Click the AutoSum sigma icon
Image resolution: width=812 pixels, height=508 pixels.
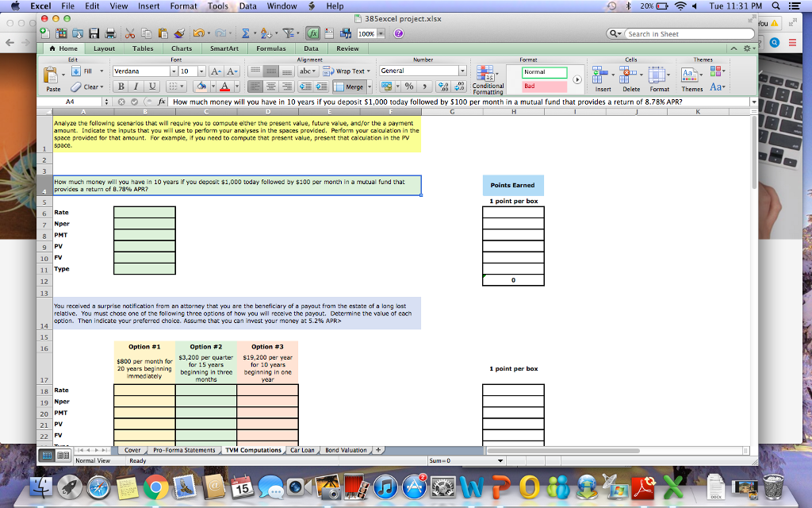click(x=246, y=33)
